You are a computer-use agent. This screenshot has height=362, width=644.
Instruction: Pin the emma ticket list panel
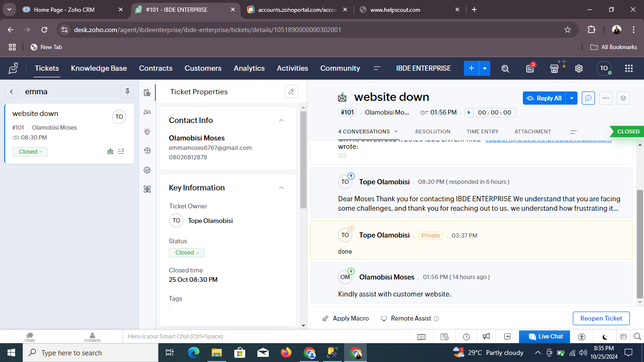pyautogui.click(x=127, y=91)
